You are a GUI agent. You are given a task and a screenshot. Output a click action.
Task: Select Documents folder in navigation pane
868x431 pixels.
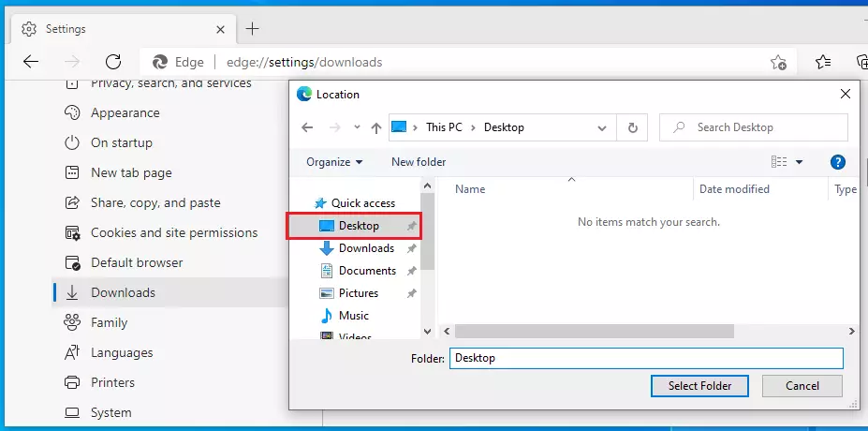368,271
